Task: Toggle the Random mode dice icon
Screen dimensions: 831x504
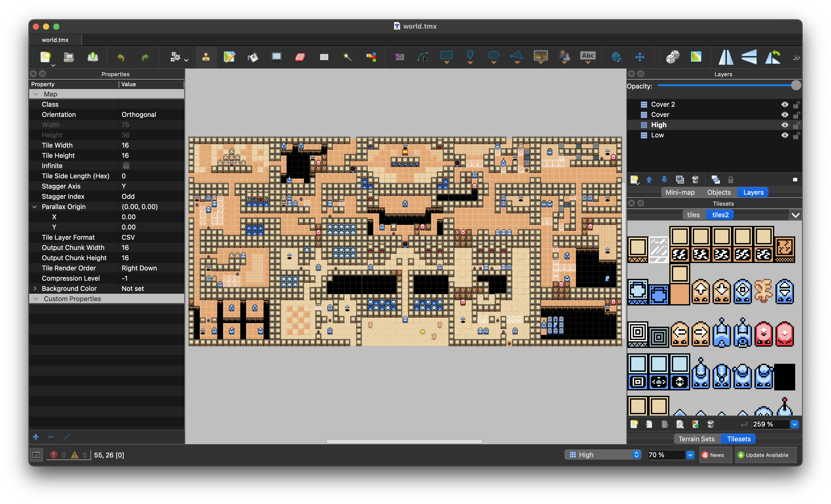Action: [x=672, y=57]
